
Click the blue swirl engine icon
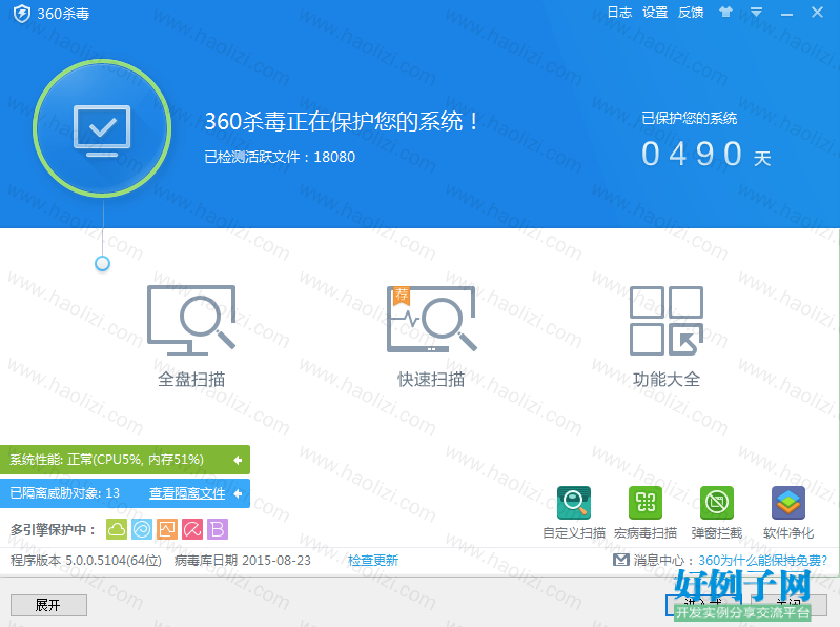pyautogui.click(x=142, y=529)
